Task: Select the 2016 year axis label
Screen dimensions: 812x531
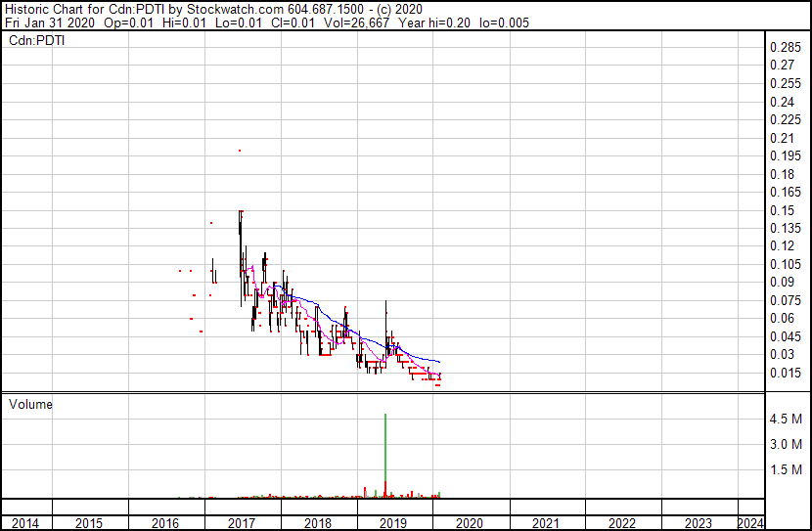Action: pos(165,524)
